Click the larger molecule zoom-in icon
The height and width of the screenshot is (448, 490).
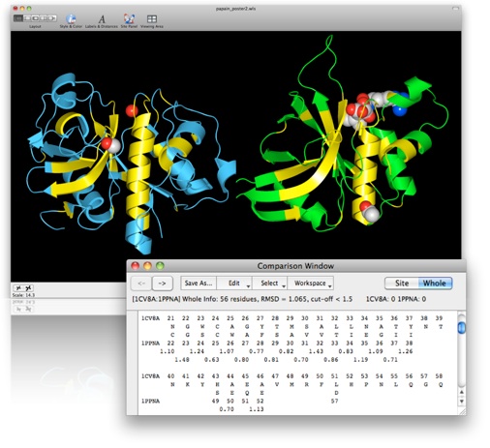(28, 287)
